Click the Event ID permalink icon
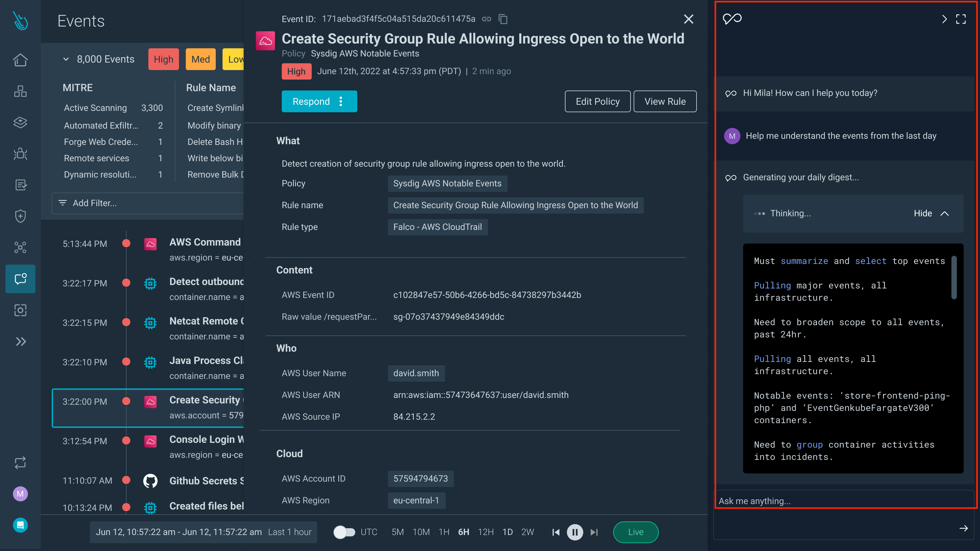The height and width of the screenshot is (551, 980). point(487,19)
